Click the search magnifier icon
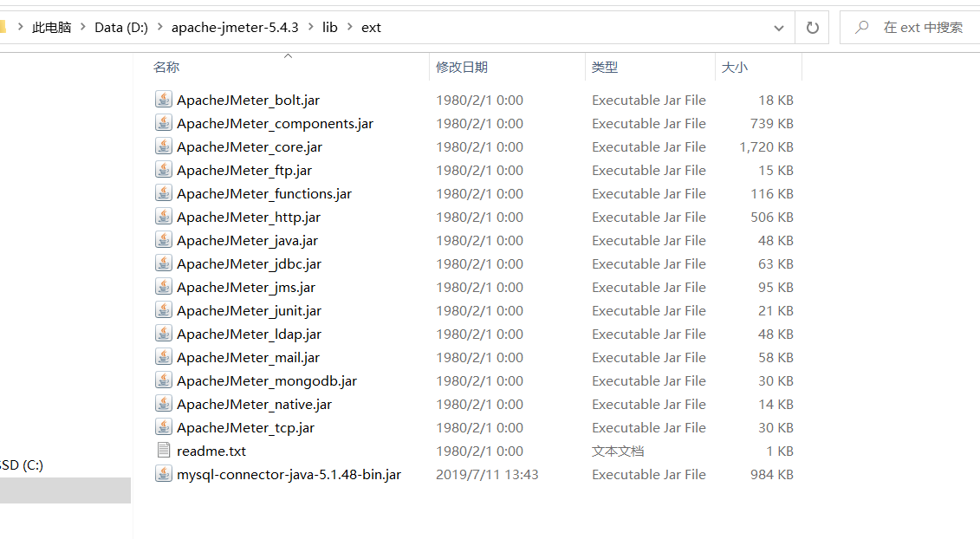 click(862, 27)
